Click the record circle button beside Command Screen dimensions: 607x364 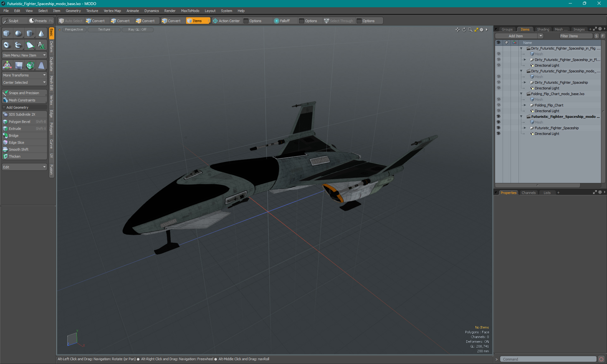pos(601,359)
